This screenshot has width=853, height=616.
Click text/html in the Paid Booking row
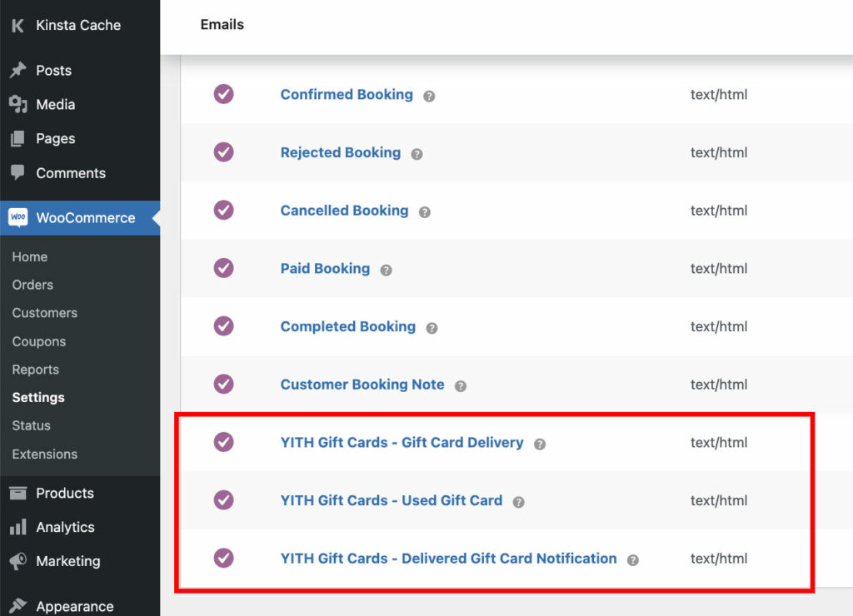click(x=719, y=269)
